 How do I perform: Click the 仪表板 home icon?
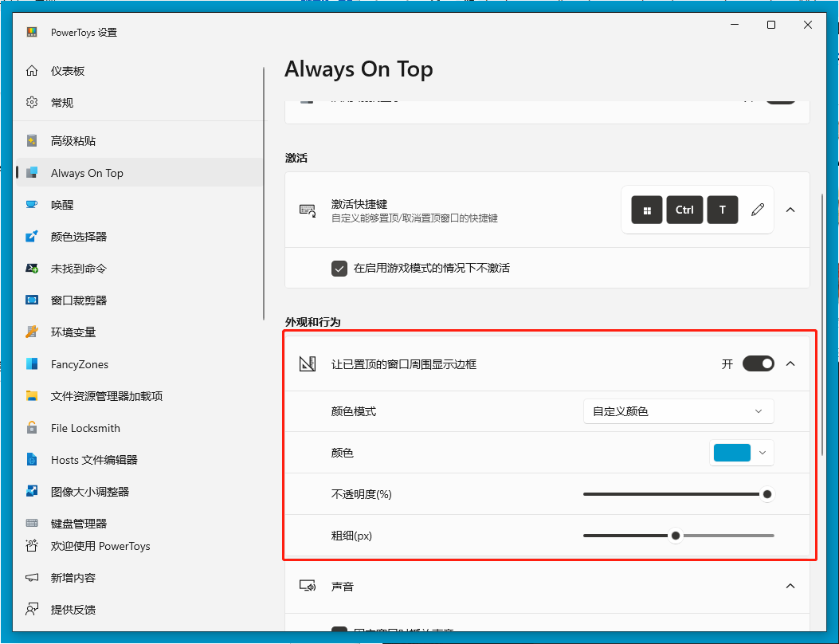pyautogui.click(x=32, y=71)
